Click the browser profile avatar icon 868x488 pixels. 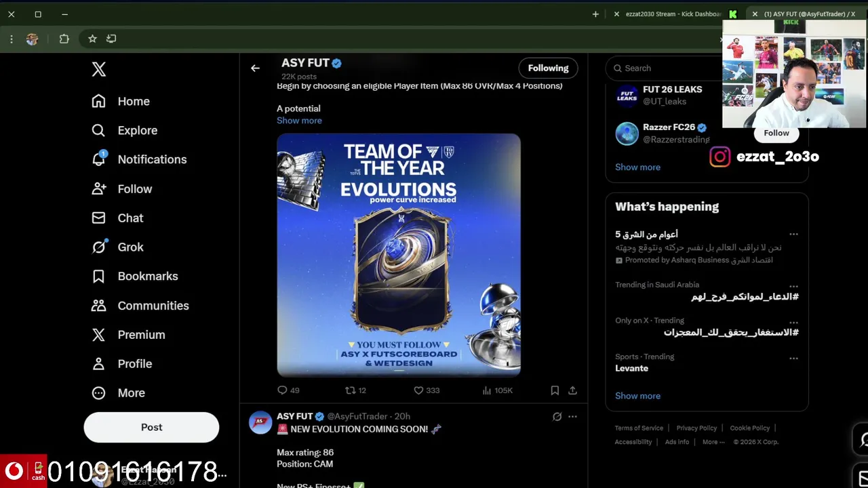32,39
